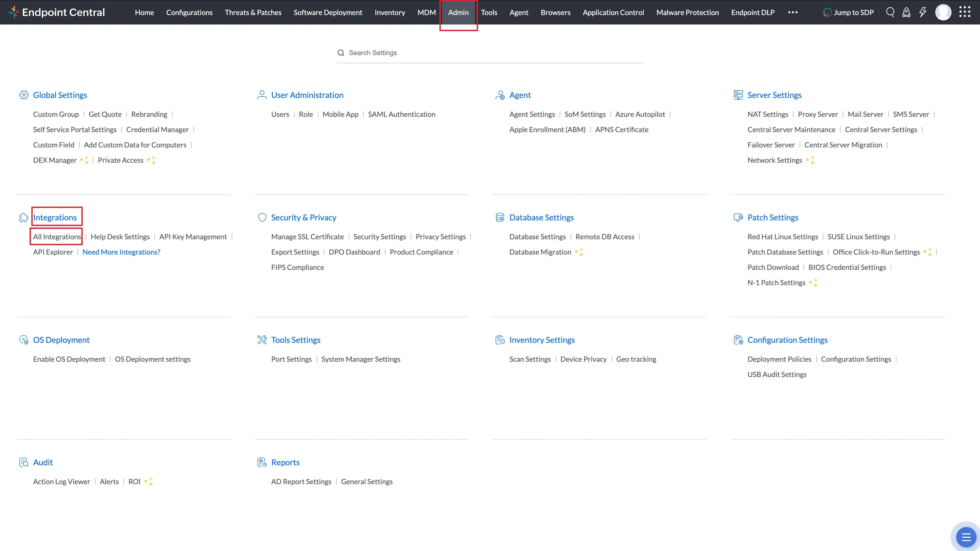Open the Malware Protection tab

tap(688, 12)
